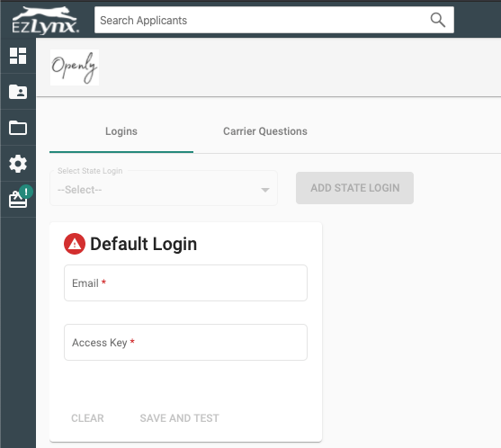Open the dashboard grid icon in sidebar

coord(18,56)
